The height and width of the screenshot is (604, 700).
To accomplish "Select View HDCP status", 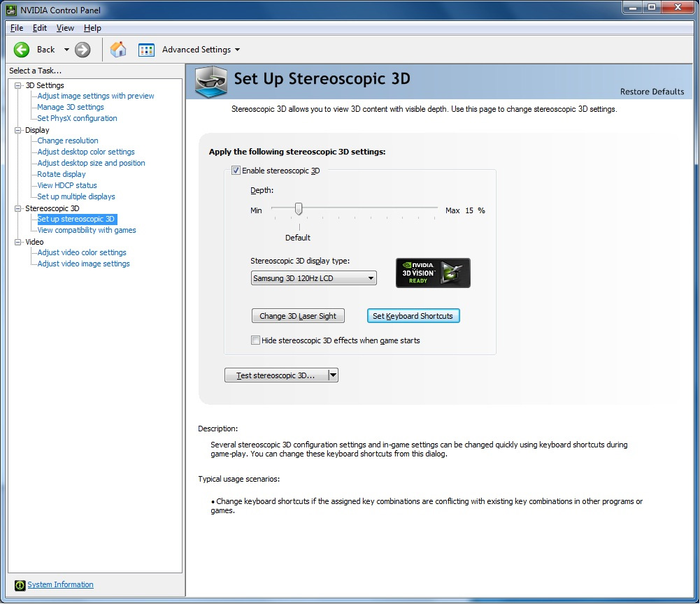I will click(67, 185).
